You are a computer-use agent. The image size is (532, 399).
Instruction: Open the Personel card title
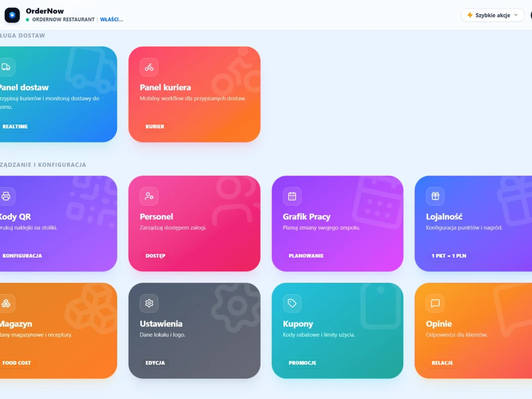[156, 217]
